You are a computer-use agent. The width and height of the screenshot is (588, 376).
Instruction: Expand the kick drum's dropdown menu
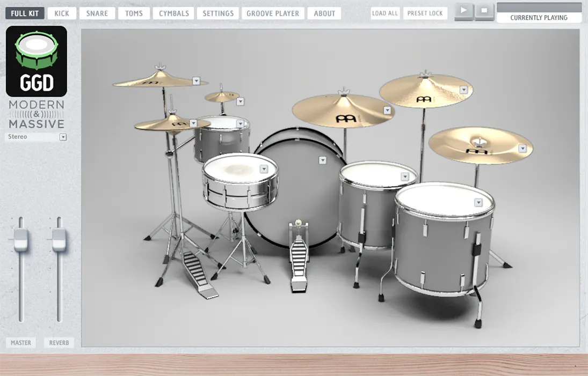coord(323,159)
